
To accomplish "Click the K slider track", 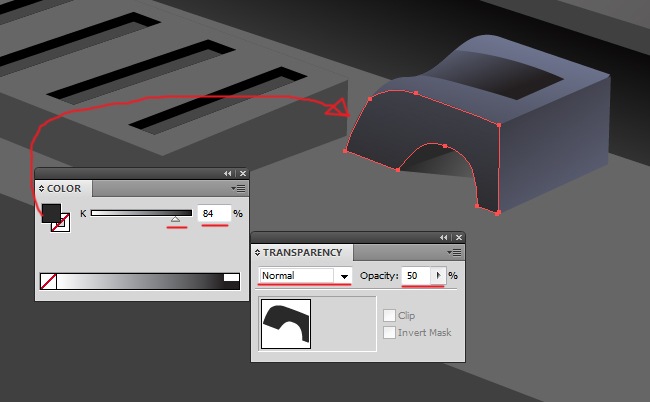I will click(x=141, y=213).
